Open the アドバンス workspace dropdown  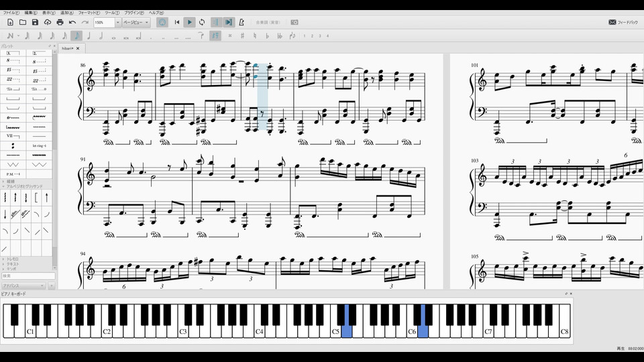point(23,286)
